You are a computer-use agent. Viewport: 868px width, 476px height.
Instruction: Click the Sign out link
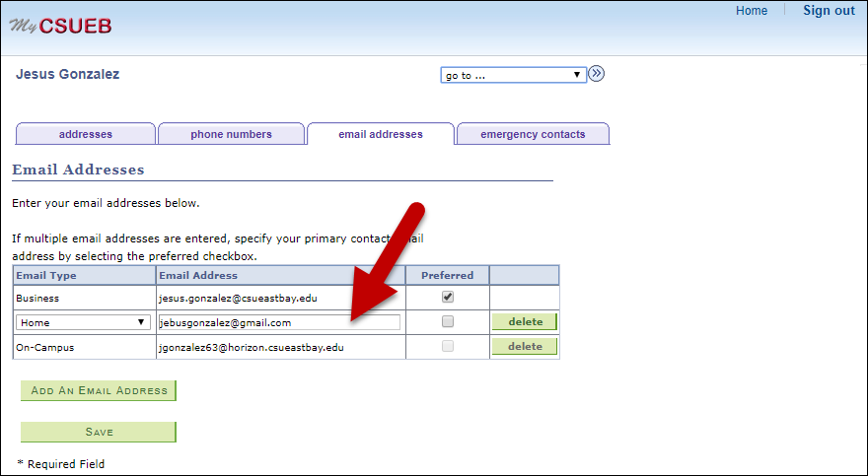[x=829, y=11]
